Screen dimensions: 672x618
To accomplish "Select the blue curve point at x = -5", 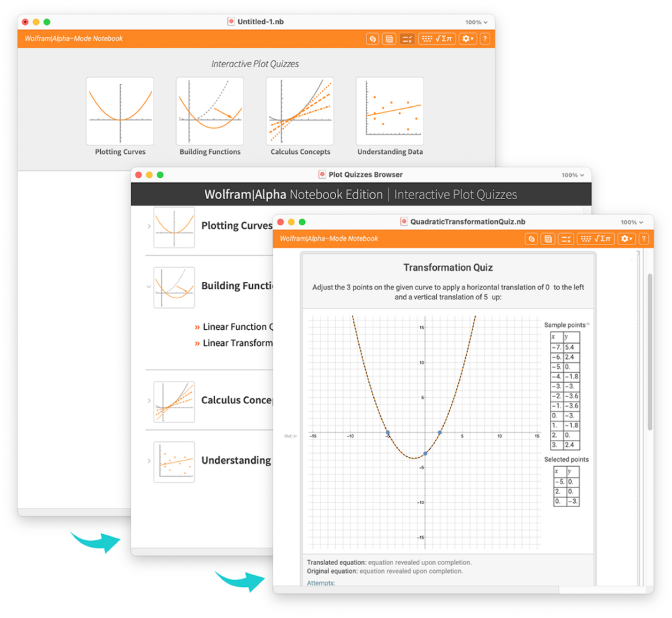I will (x=388, y=433).
